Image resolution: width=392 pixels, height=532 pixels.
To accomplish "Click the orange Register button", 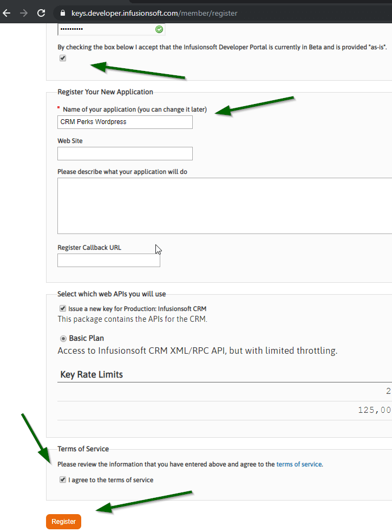I will coord(63,522).
